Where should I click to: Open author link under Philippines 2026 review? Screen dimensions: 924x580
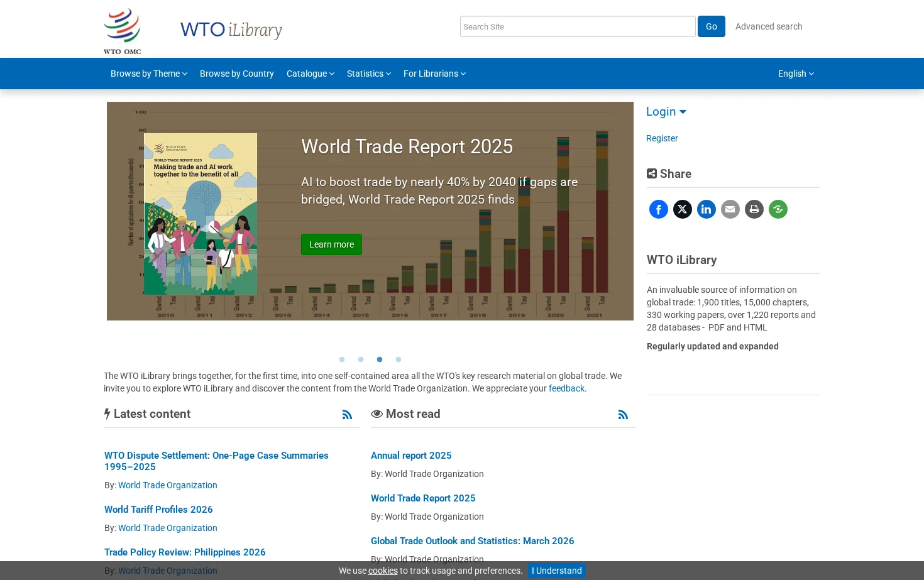(x=168, y=571)
